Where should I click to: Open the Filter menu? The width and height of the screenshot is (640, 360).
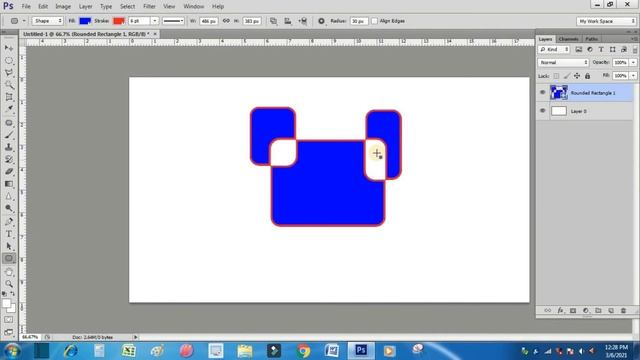[x=149, y=7]
